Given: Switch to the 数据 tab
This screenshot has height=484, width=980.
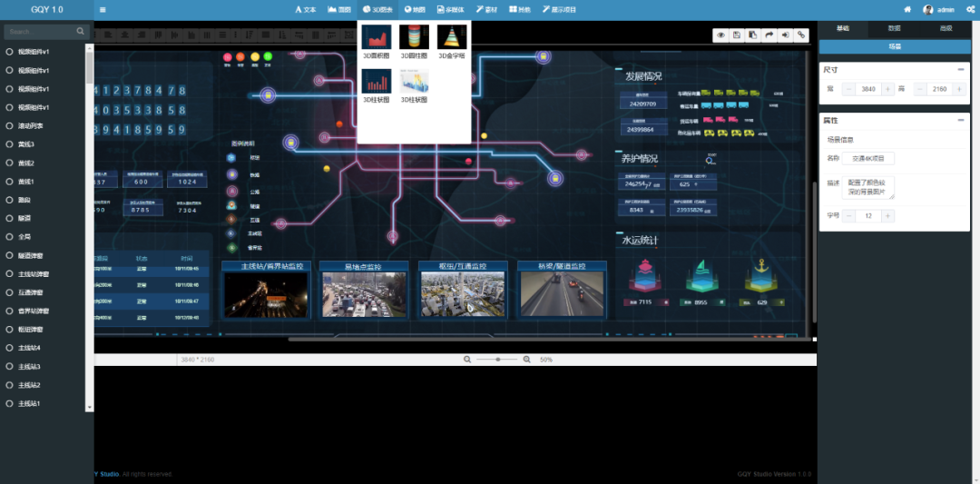Looking at the screenshot, I should pos(894,29).
